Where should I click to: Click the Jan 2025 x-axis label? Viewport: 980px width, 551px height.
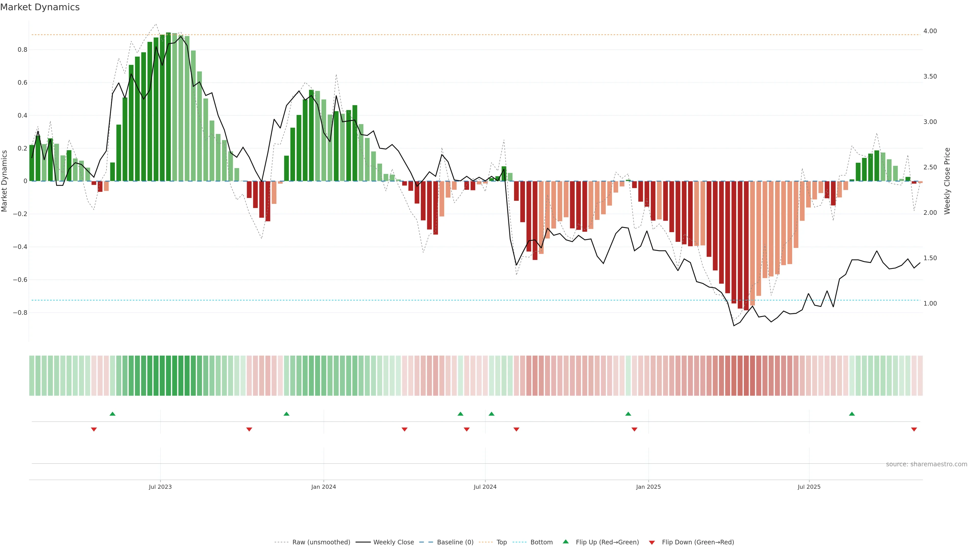648,487
